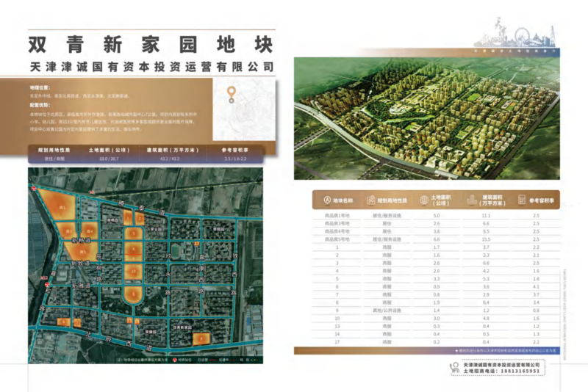Click the 新致道 road label on map
The image size is (588, 392).
(80, 264)
